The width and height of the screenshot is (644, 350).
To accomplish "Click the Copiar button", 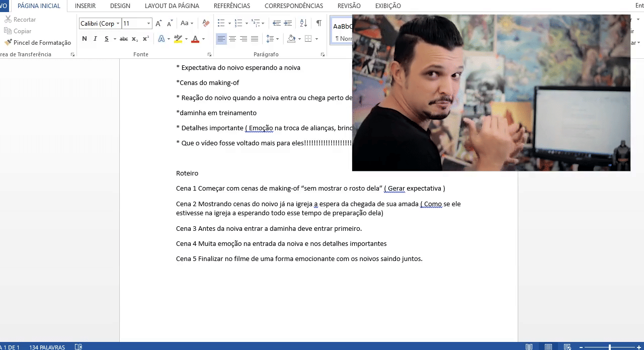I will tap(22, 31).
